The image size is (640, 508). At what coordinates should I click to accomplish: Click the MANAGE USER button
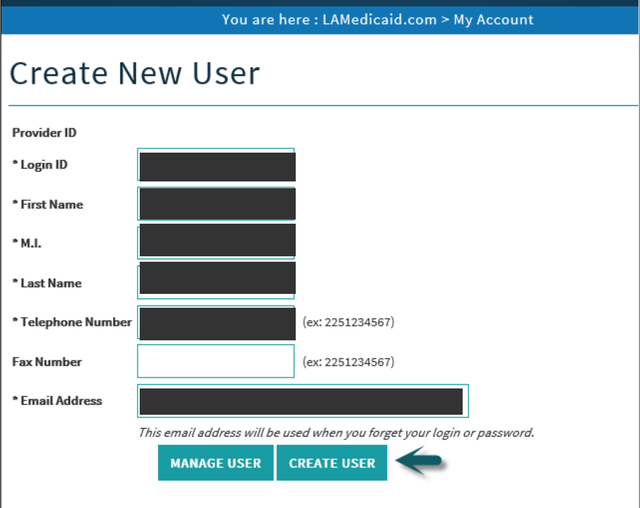click(x=216, y=463)
